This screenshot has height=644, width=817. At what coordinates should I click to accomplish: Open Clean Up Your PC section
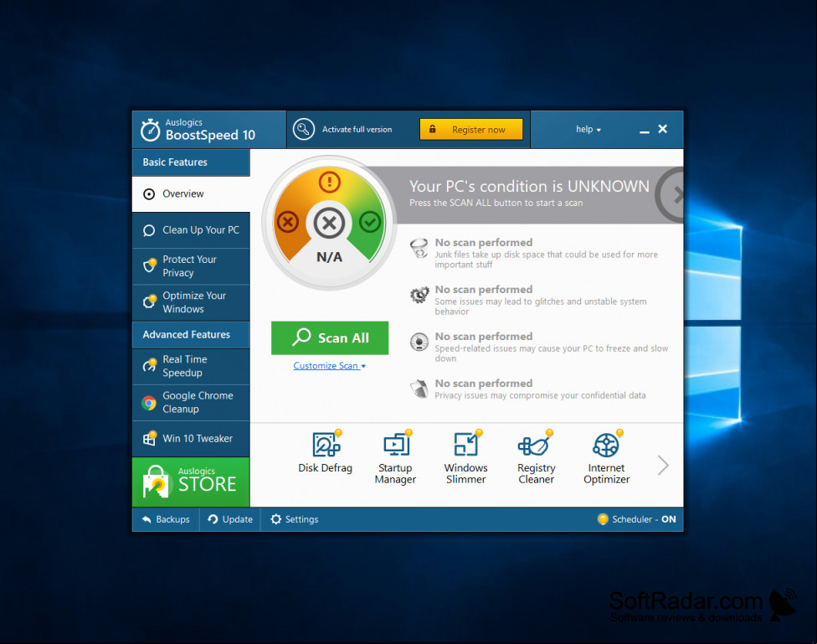tap(191, 230)
